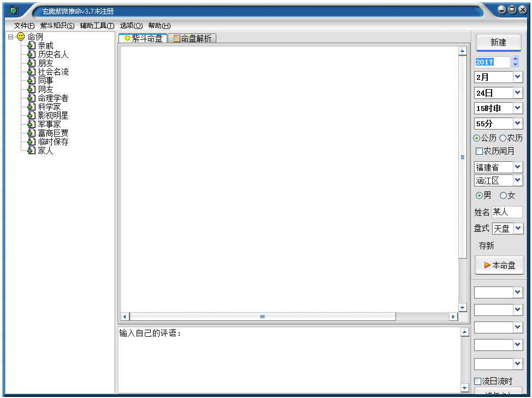Select the 临时保存 tree item
Viewport: 532px width, 398px height.
click(54, 142)
